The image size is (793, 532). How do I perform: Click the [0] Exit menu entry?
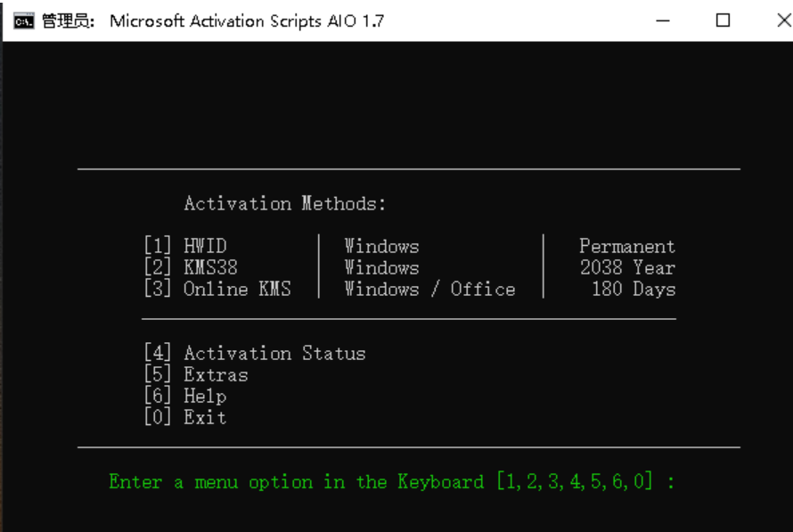click(x=185, y=418)
